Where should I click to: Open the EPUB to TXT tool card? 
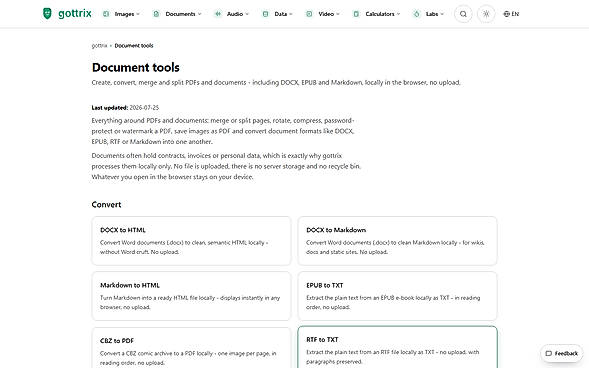pos(397,296)
